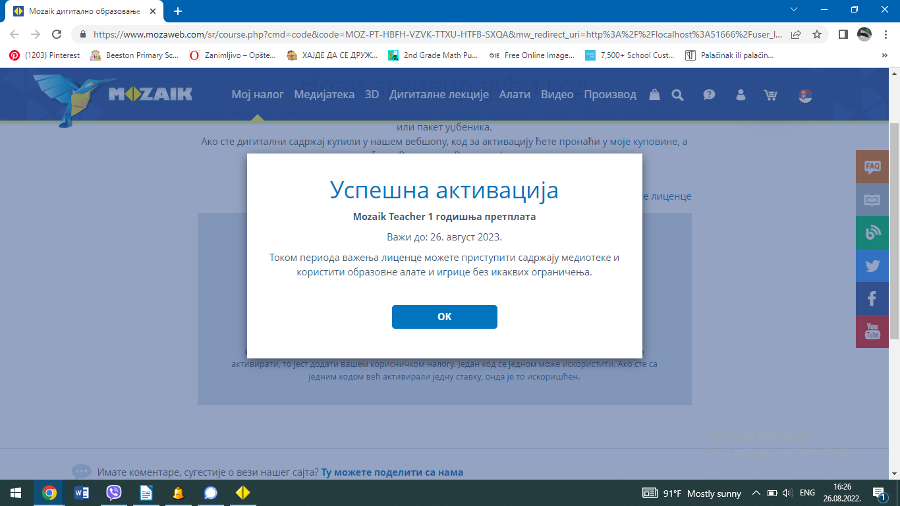Open bell notification app in taskbar
The height and width of the screenshot is (506, 900).
click(178, 493)
